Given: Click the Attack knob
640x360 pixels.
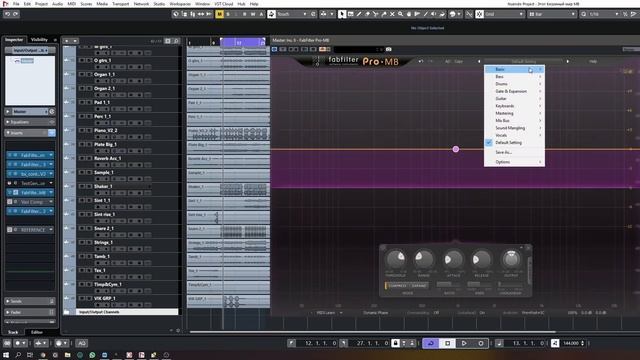Looking at the screenshot, I should click(453, 259).
